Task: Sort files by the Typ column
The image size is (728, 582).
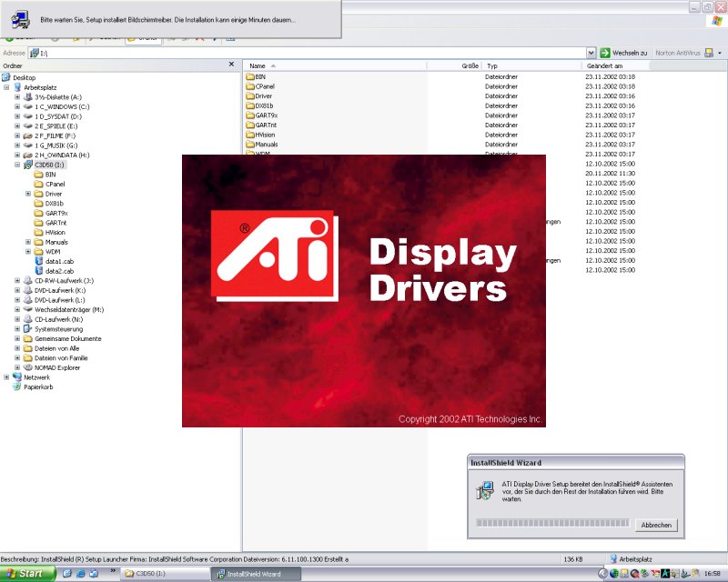Action: coord(532,65)
